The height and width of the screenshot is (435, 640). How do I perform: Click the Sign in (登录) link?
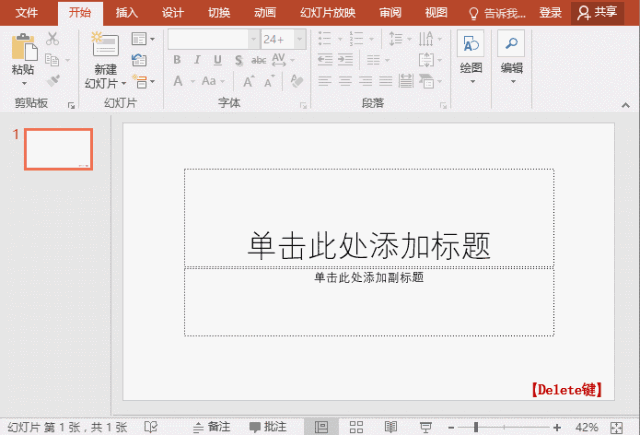coord(550,13)
